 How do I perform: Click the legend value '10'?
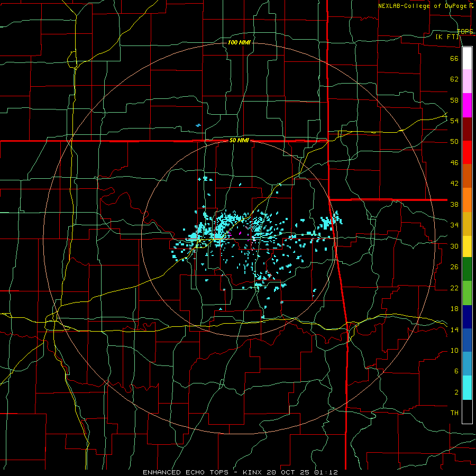(454, 351)
